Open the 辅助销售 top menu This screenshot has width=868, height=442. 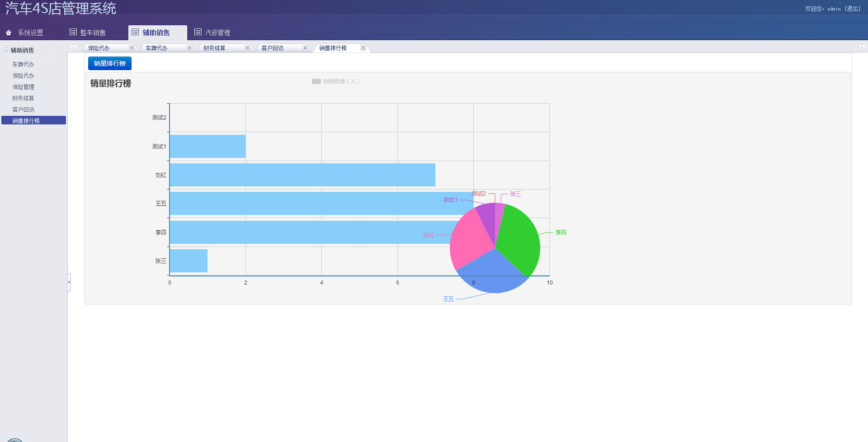(156, 33)
